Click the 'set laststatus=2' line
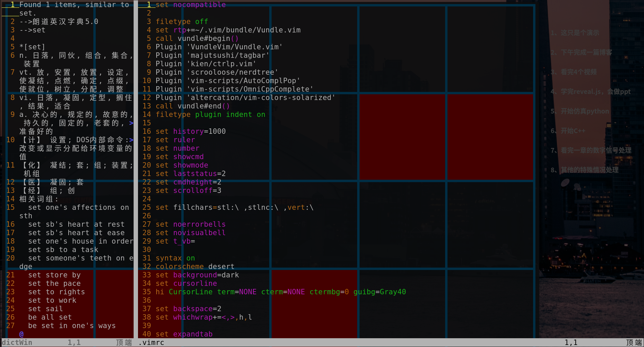The width and height of the screenshot is (644, 347). pos(191,174)
